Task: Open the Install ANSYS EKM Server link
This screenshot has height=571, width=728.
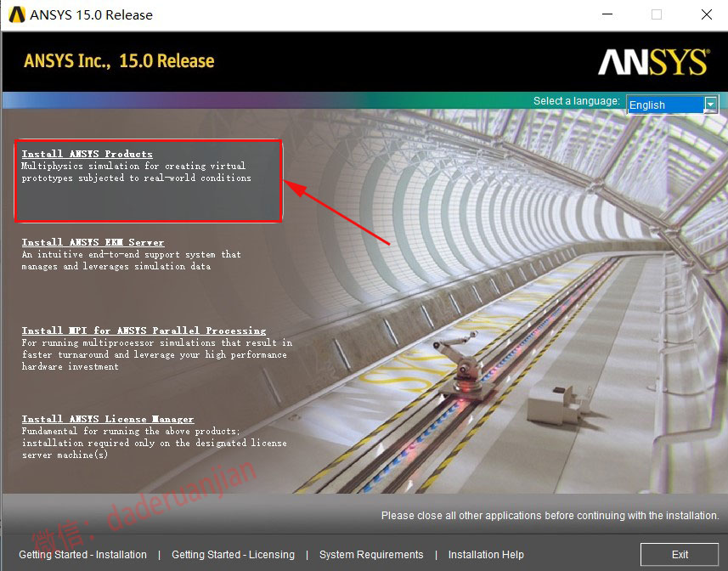Action: pyautogui.click(x=93, y=242)
